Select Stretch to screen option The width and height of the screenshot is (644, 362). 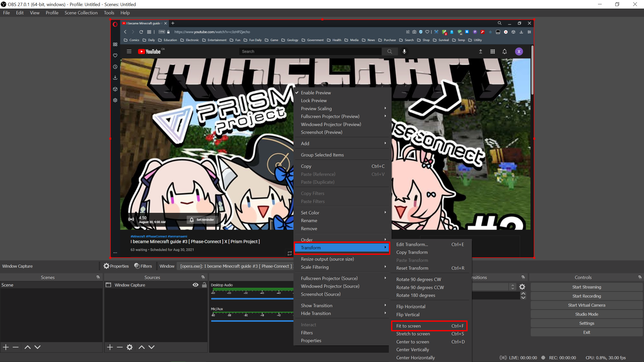pyautogui.click(x=430, y=334)
